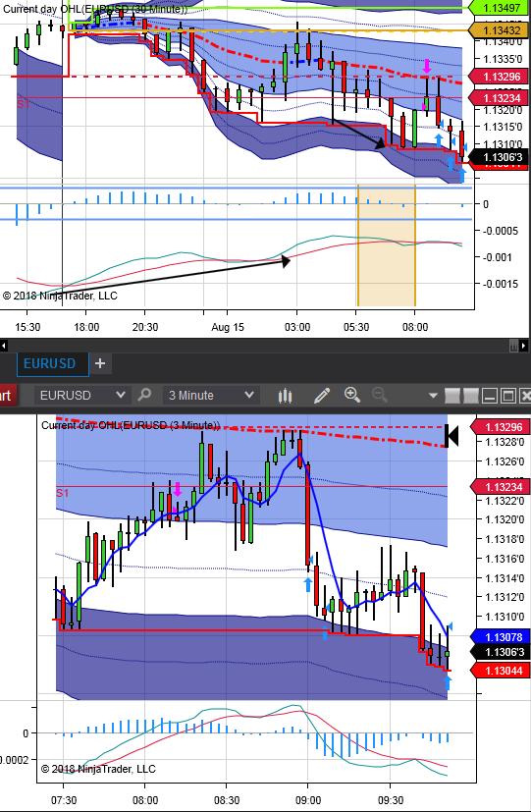531x812 pixels.
Task: Click the 1.1316'0 price scale label
Action: [504, 559]
